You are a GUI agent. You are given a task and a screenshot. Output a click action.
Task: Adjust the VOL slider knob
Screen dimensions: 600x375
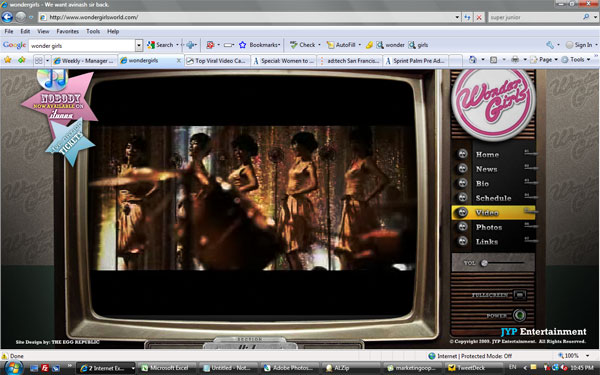click(484, 263)
